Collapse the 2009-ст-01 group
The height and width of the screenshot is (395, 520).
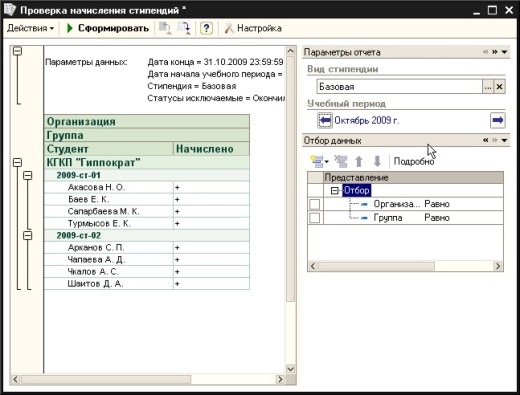point(28,175)
